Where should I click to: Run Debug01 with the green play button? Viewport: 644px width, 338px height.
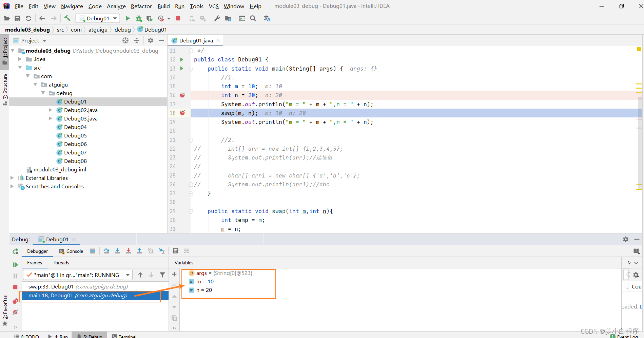pyautogui.click(x=128, y=18)
